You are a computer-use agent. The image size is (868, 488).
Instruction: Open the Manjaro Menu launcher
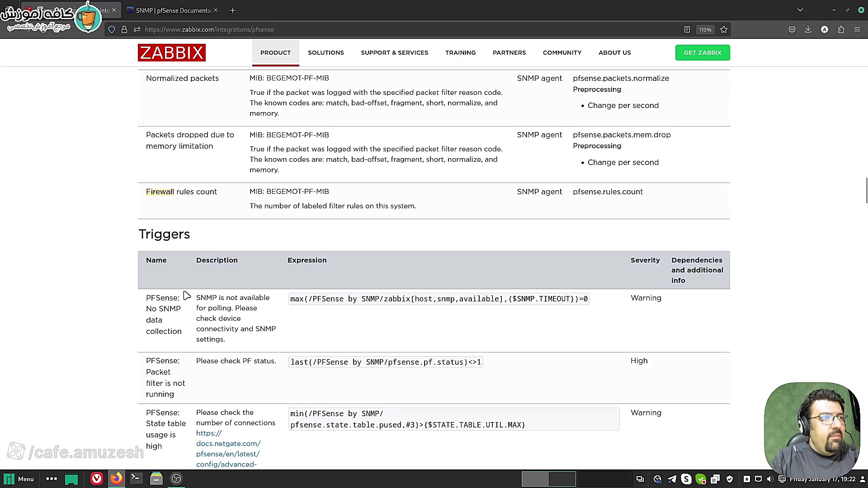pos(19,479)
